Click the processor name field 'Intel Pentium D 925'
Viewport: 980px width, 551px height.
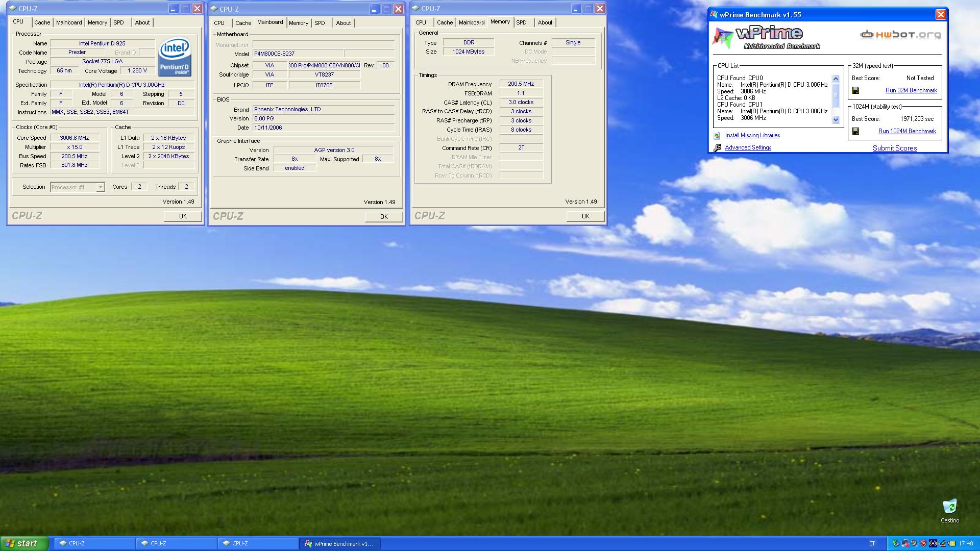[x=102, y=43]
